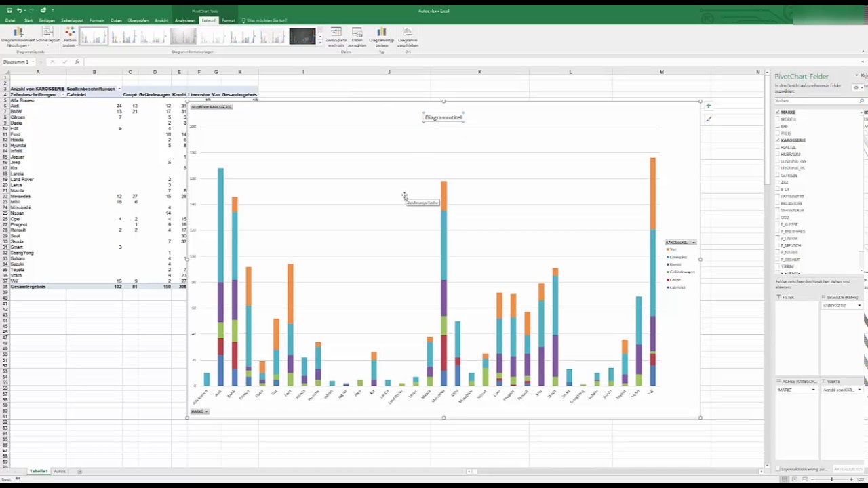Screen dimensions: 868x488
Task: Open Spaltenbeschriftungen filter dropdown
Action: click(119, 89)
